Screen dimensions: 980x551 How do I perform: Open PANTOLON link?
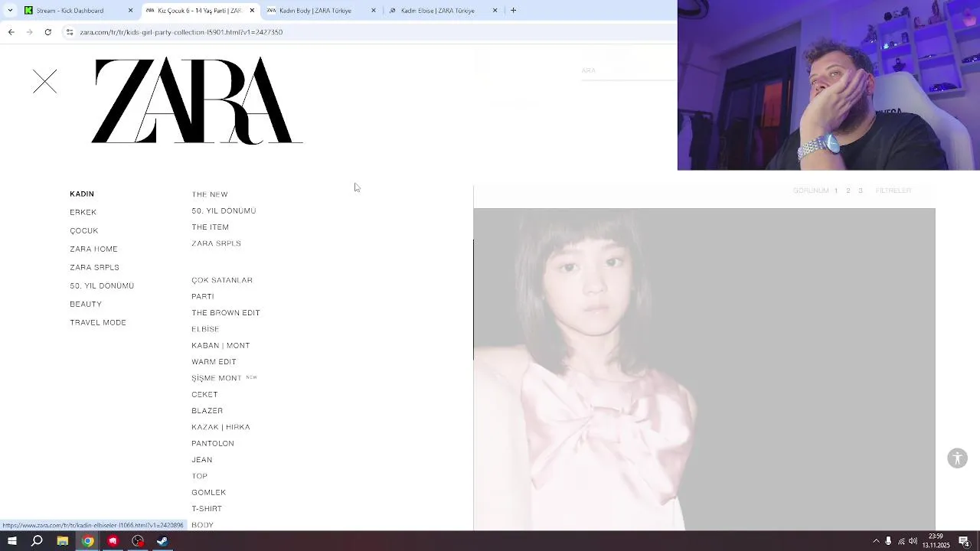213,444
